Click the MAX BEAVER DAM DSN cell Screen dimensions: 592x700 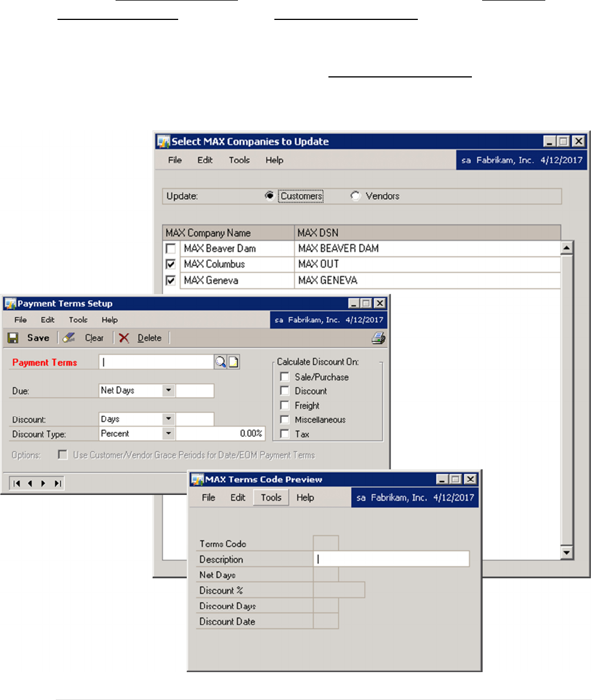[427, 248]
